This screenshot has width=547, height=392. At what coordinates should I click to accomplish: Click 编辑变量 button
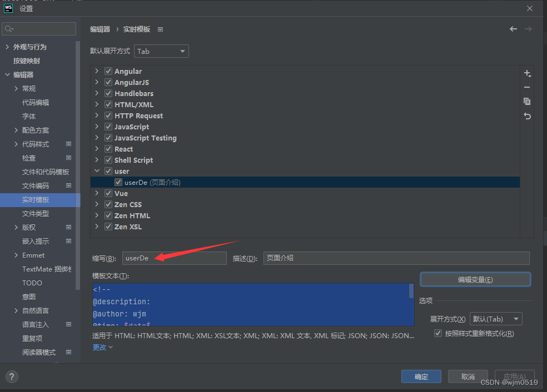pos(475,279)
